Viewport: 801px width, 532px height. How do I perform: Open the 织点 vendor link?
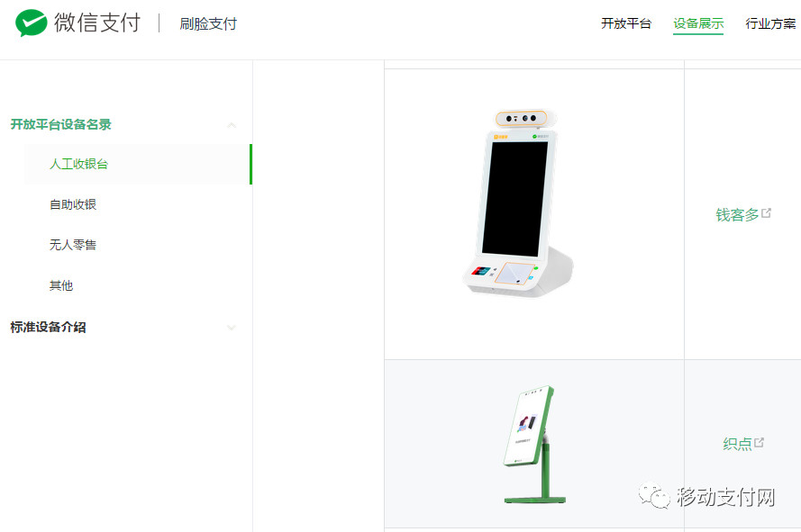[x=737, y=444]
